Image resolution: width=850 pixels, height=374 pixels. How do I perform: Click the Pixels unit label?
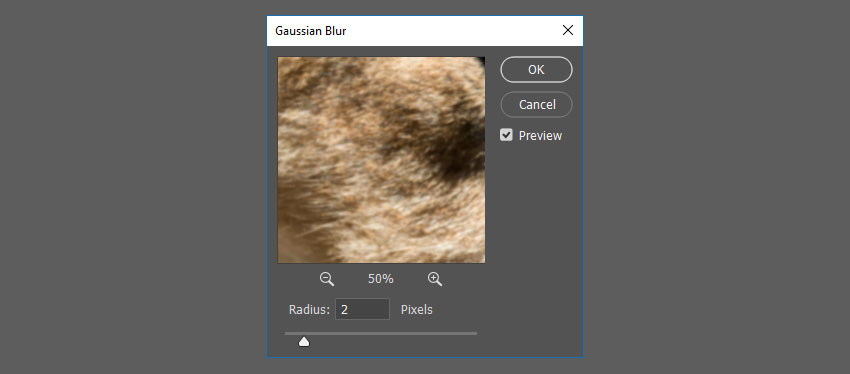(x=416, y=309)
